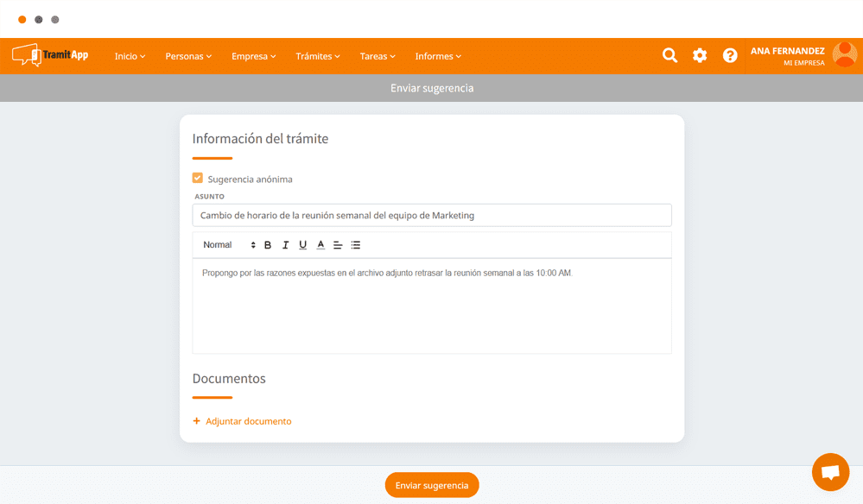Uncheck the Sugerencia anónima checkbox
This screenshot has height=504, width=863.
pos(198,179)
